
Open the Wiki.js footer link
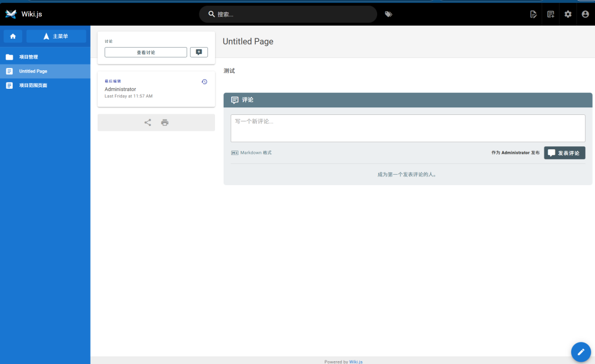coord(356,361)
